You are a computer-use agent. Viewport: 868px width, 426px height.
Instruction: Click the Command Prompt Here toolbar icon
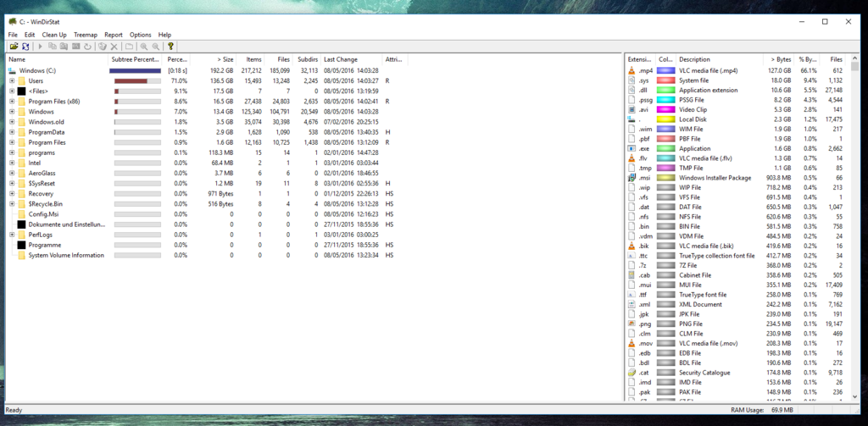click(x=75, y=47)
